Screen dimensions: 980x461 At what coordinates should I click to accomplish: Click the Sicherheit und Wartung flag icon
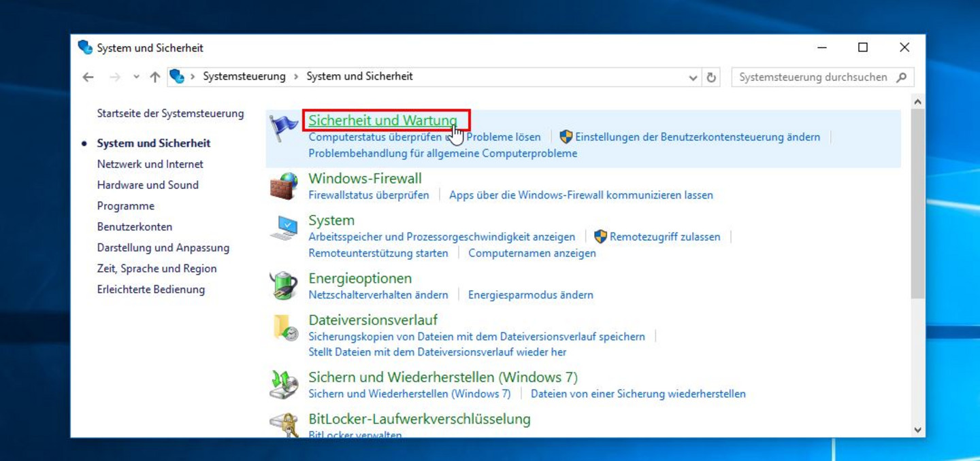[x=284, y=128]
